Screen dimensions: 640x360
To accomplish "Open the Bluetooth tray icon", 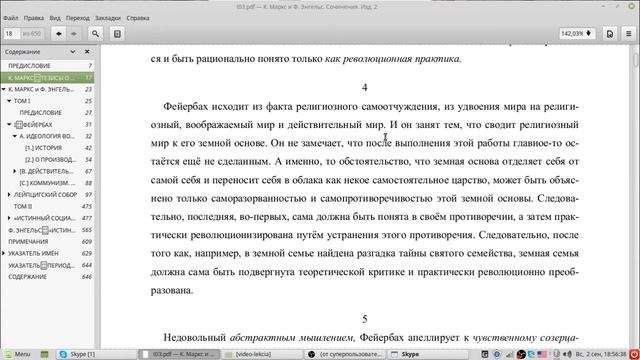I will click(x=497, y=354).
